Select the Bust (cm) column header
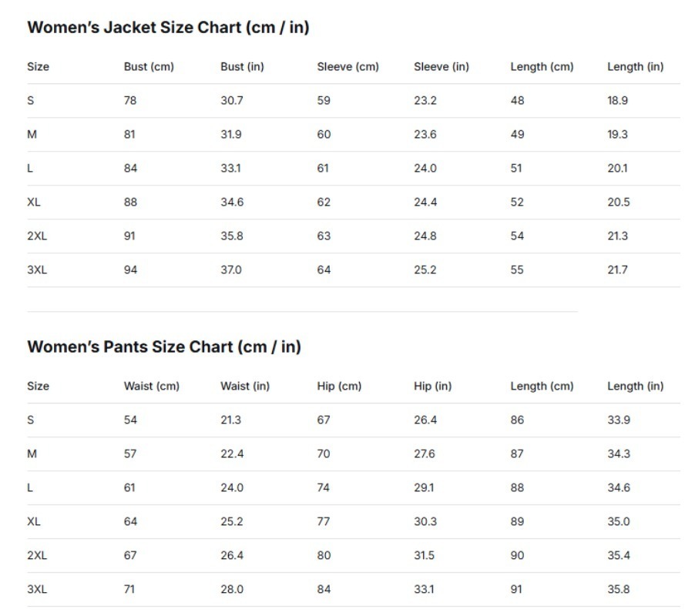This screenshot has width=695, height=616. point(149,67)
